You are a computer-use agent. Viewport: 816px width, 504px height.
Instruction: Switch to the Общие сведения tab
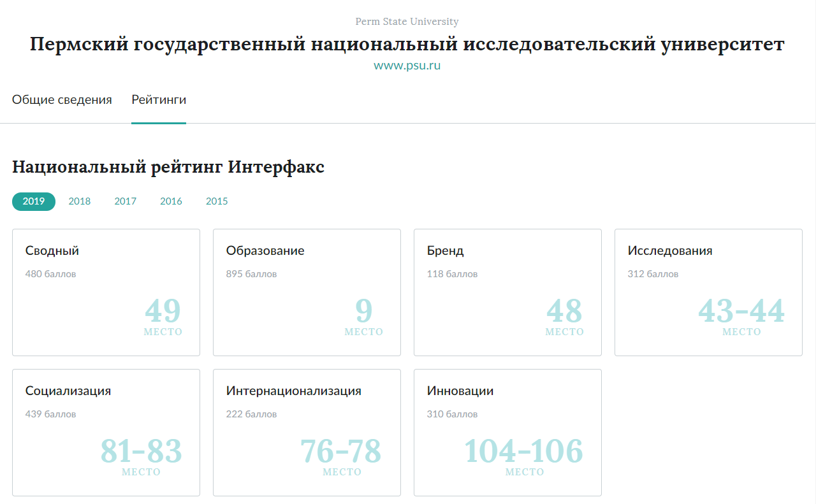pos(62,99)
